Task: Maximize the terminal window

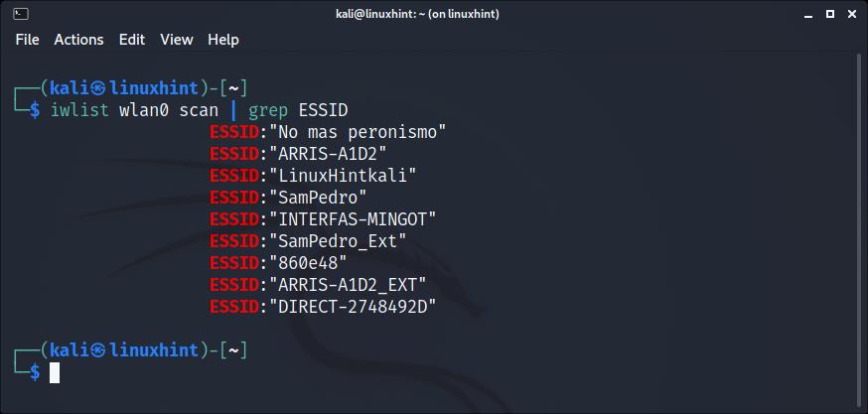Action: 830,14
